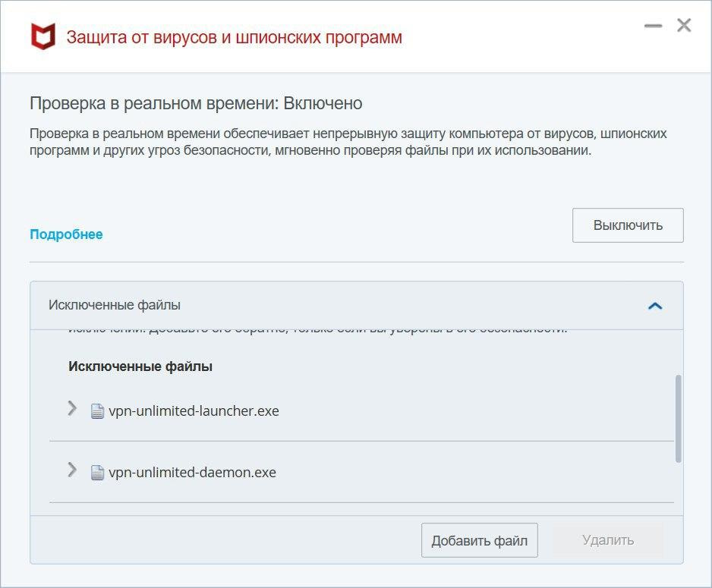The width and height of the screenshot is (712, 588).
Task: Expand the vpn-unlimited-daemon.exe entry arrow
Action: (x=72, y=470)
